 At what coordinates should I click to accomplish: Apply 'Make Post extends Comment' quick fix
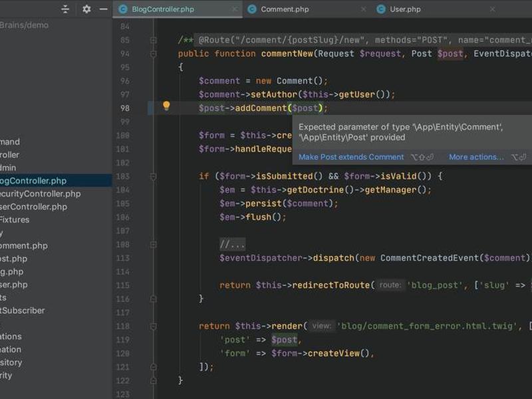coord(351,157)
